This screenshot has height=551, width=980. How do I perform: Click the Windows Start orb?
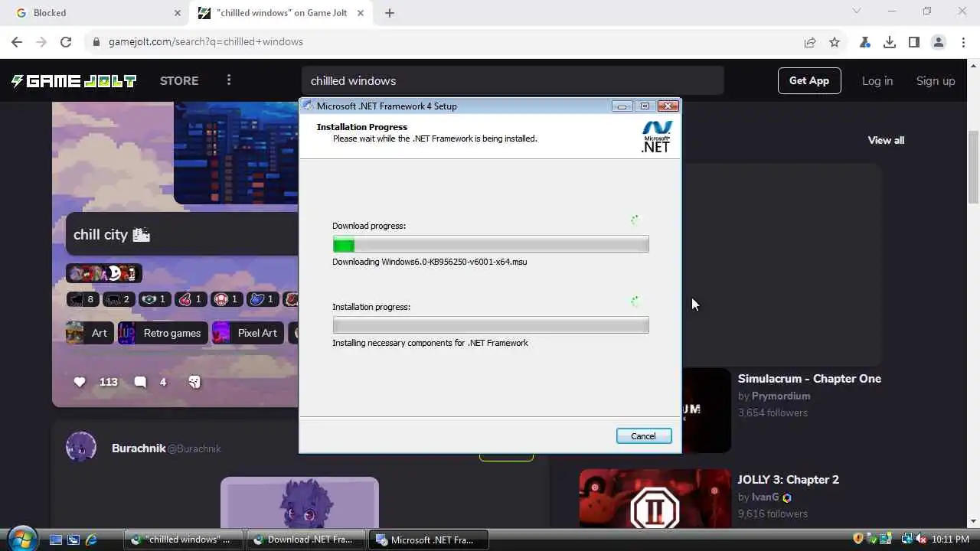pos(22,539)
